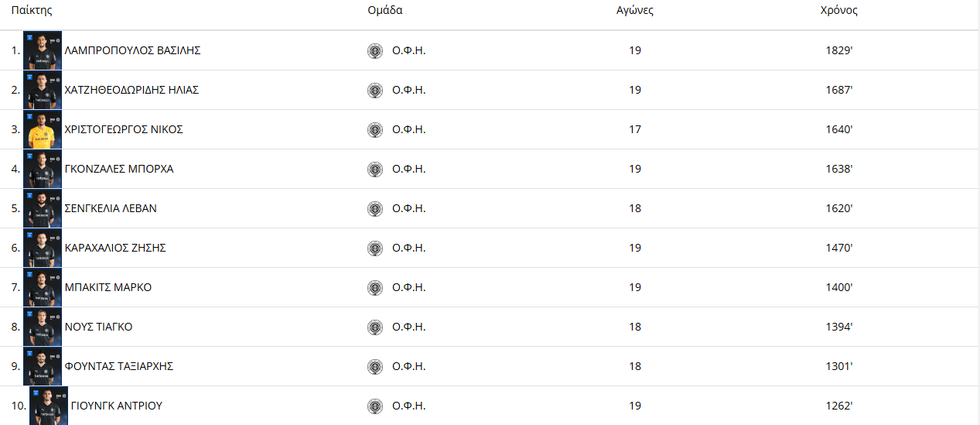Open ΝΟΥΣ ΤΙΑΓΚΟ player photo
The width and height of the screenshot is (980, 425).
pos(43,327)
